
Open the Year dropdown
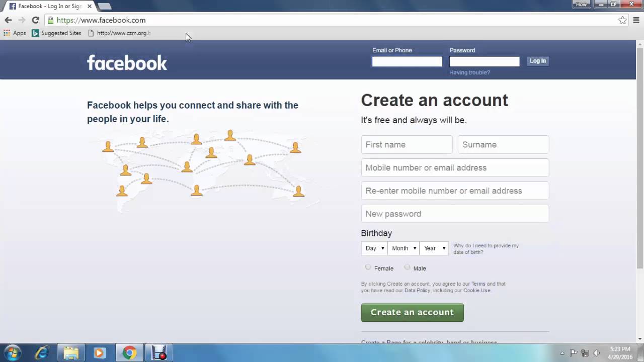(434, 248)
